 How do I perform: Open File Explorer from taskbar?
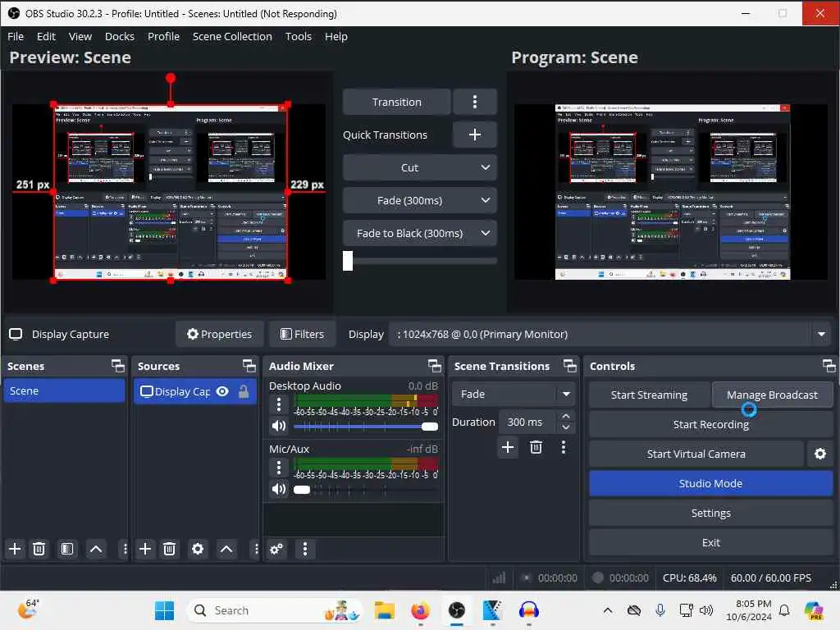[x=385, y=610]
